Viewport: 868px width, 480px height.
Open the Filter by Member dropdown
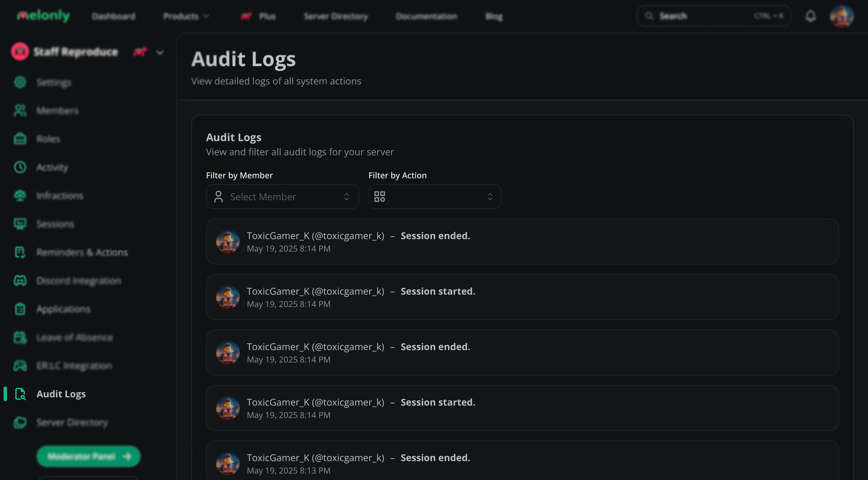tap(282, 197)
